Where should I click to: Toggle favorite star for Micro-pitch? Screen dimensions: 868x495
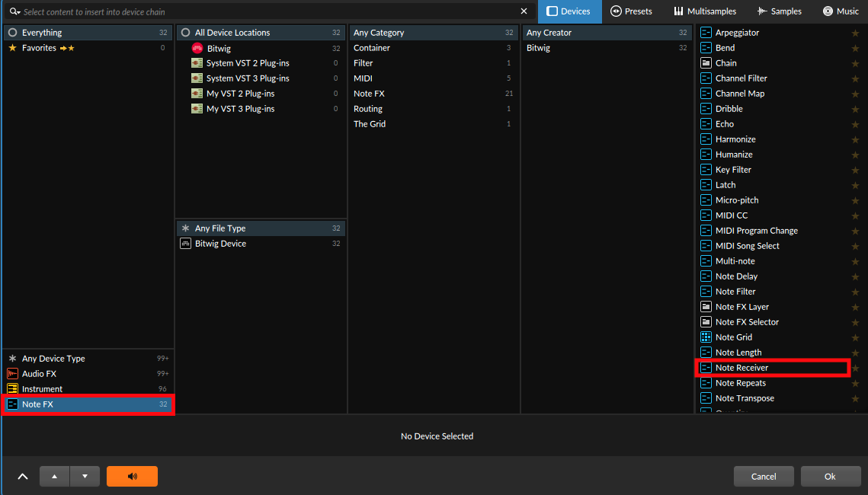coord(855,200)
